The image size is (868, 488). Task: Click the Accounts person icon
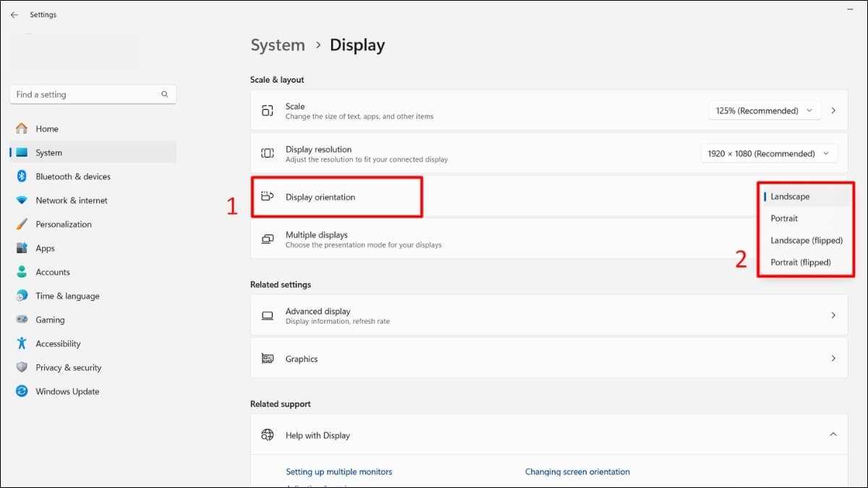tap(22, 272)
